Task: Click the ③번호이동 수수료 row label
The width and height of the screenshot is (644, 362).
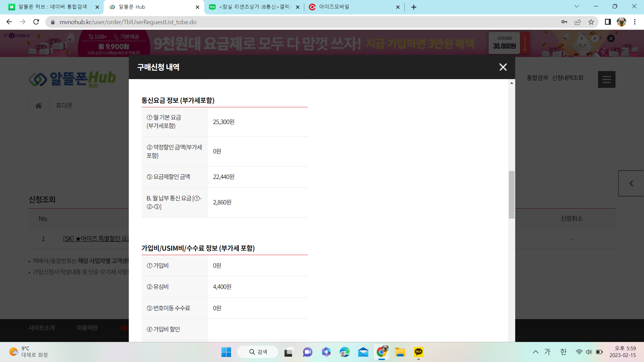Action: click(168, 308)
